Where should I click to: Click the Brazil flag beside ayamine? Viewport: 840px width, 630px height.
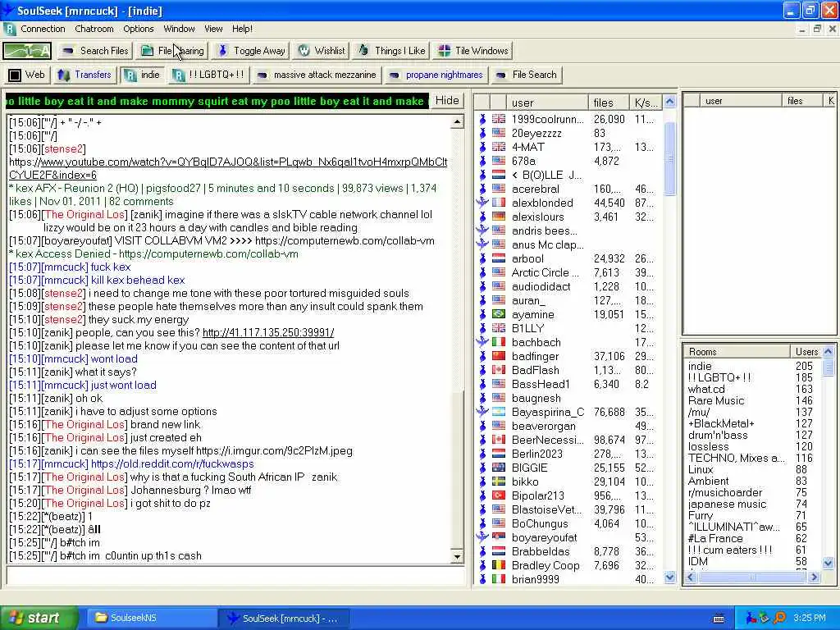point(499,314)
